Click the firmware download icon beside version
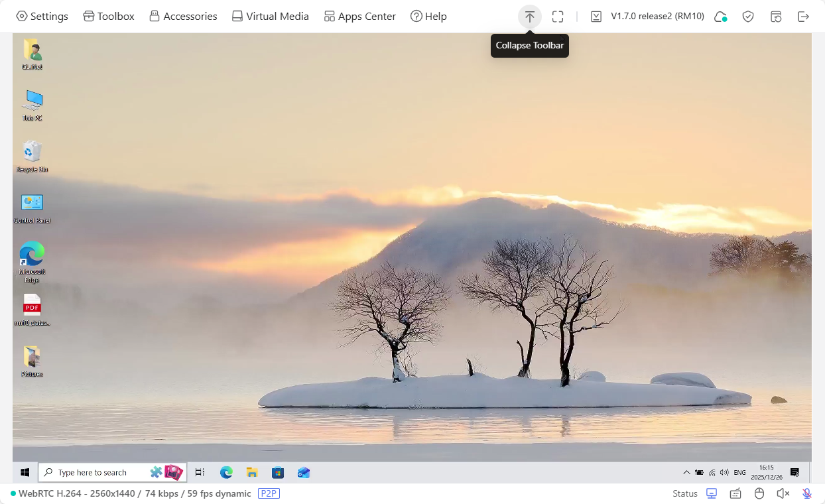The height and width of the screenshot is (504, 825). (596, 17)
